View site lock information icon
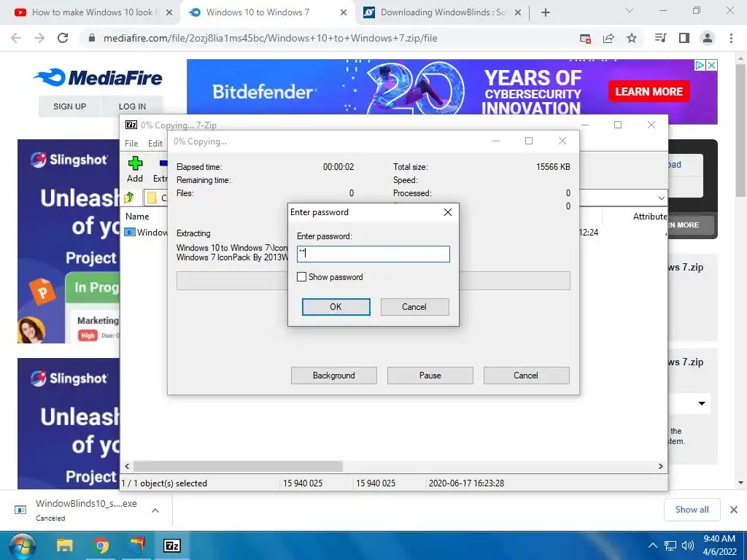This screenshot has height=560, width=747. coord(92,38)
